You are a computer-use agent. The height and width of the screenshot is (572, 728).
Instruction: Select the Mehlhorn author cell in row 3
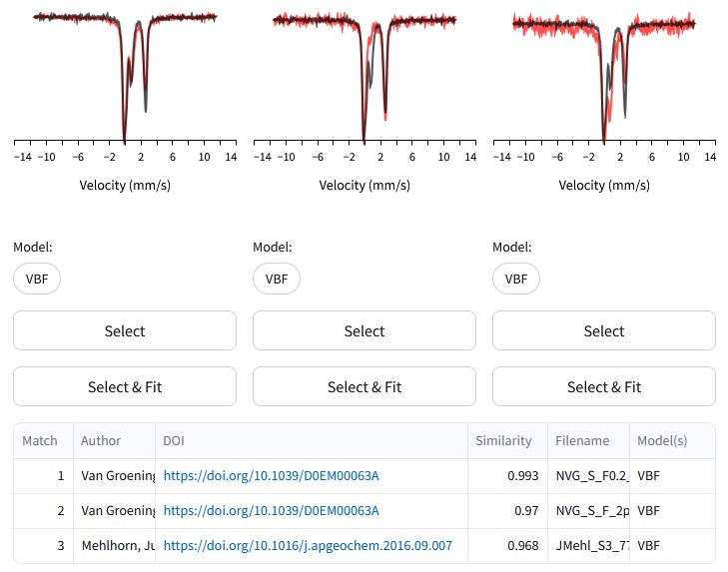114,545
